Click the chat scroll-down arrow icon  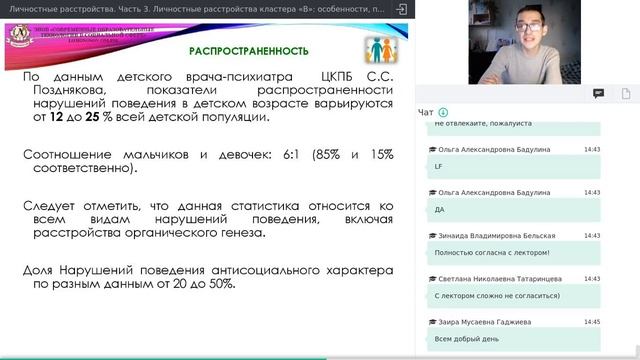[x=443, y=112]
